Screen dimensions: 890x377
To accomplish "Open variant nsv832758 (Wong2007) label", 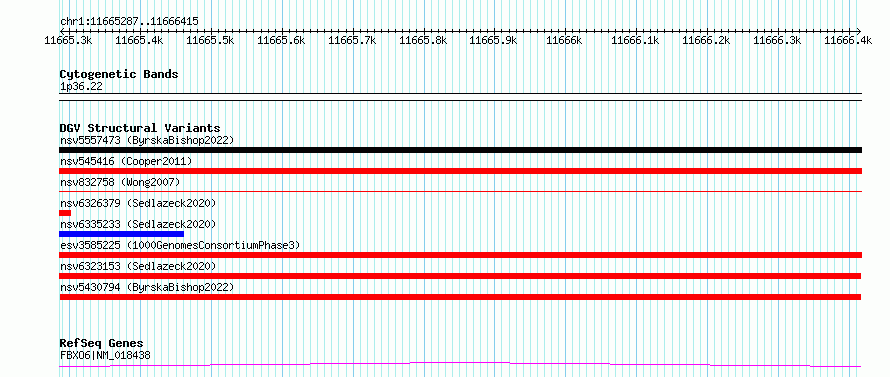I will [120, 182].
